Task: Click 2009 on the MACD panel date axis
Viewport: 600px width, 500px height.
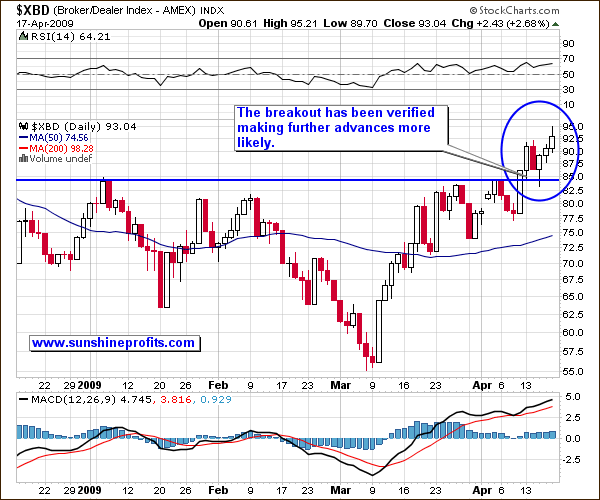Action: [90, 490]
